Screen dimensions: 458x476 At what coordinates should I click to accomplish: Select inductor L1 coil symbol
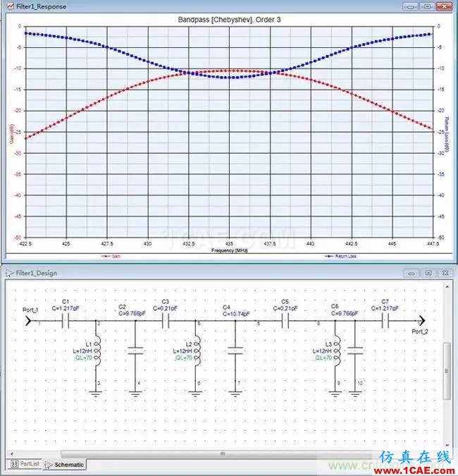point(97,350)
